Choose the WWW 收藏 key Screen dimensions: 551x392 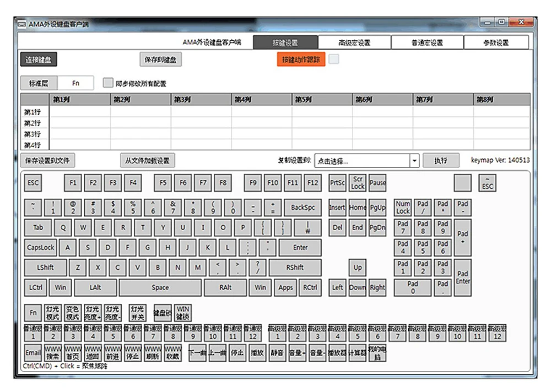click(x=173, y=352)
